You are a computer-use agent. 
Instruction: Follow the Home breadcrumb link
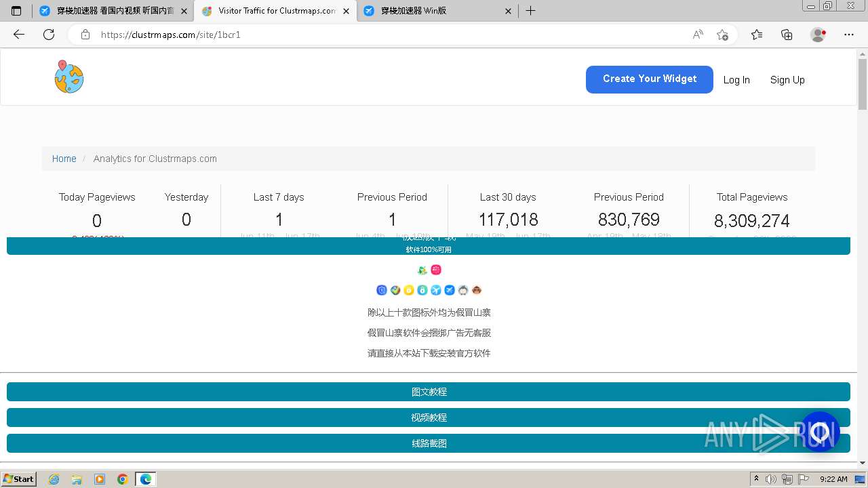click(64, 159)
